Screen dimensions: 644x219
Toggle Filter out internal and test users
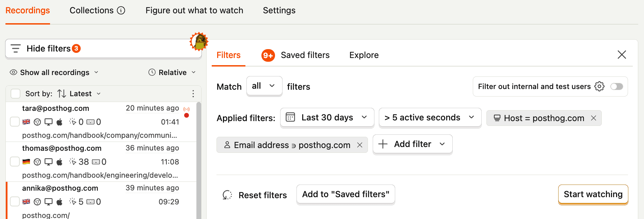(x=617, y=87)
